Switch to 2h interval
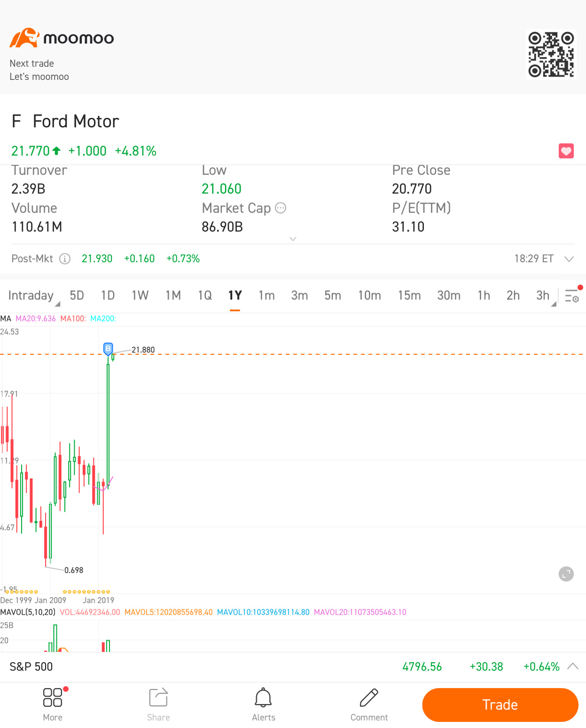 tap(513, 295)
